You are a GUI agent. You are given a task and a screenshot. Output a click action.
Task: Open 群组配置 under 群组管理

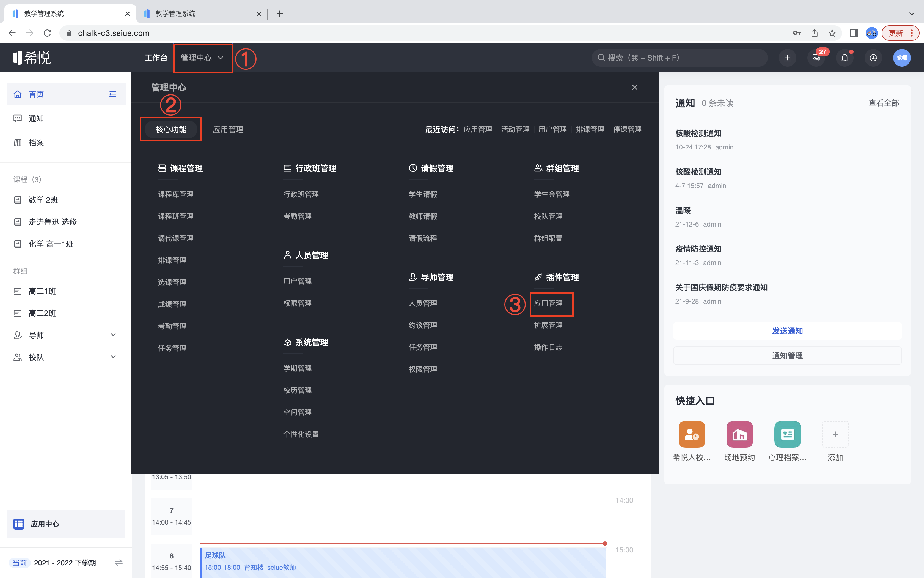tap(548, 238)
